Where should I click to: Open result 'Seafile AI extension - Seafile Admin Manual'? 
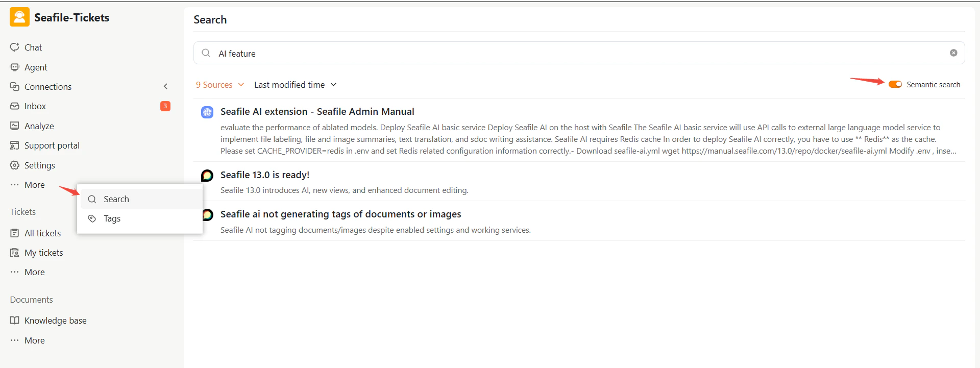[x=317, y=111]
